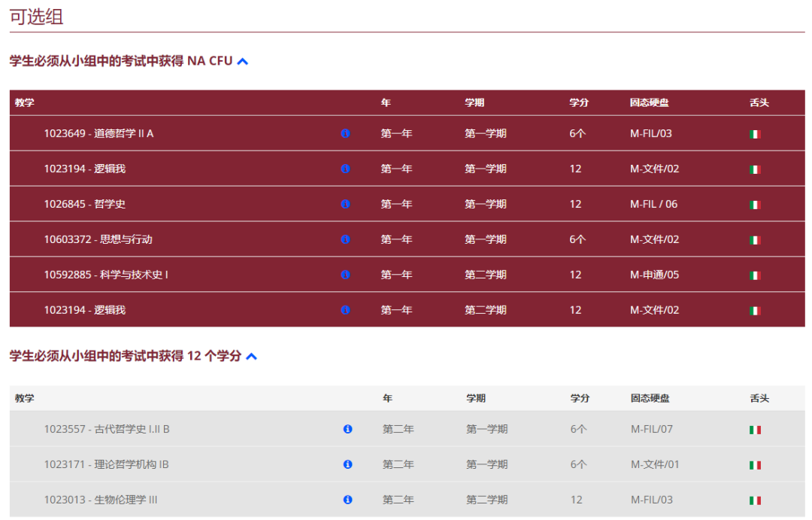The image size is (812, 520).
Task: Open course 10603372 - 思想与行动
Action: [x=98, y=239]
